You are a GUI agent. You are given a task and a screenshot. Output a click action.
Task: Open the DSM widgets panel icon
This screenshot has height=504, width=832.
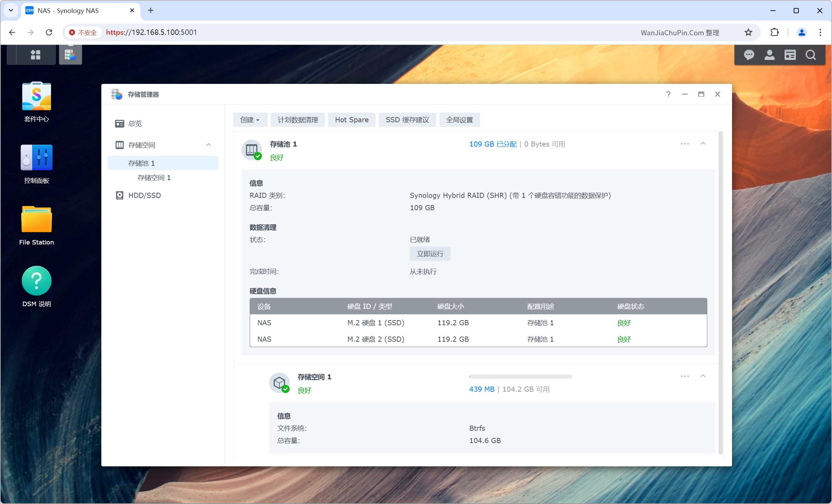790,55
